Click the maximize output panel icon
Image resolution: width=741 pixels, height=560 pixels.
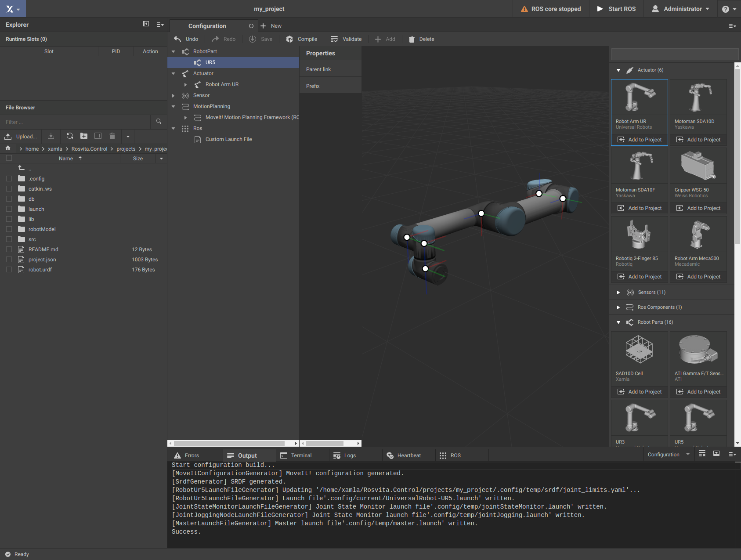click(x=716, y=454)
